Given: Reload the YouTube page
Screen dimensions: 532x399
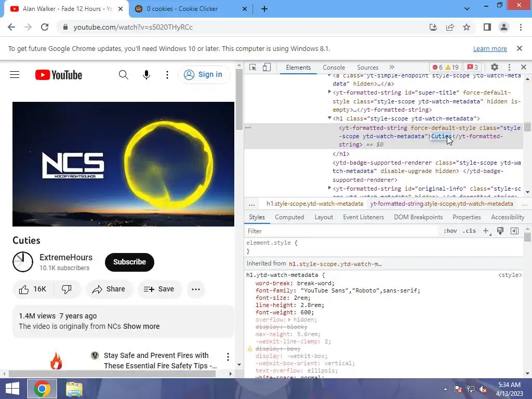Looking at the screenshot, I should 45,27.
